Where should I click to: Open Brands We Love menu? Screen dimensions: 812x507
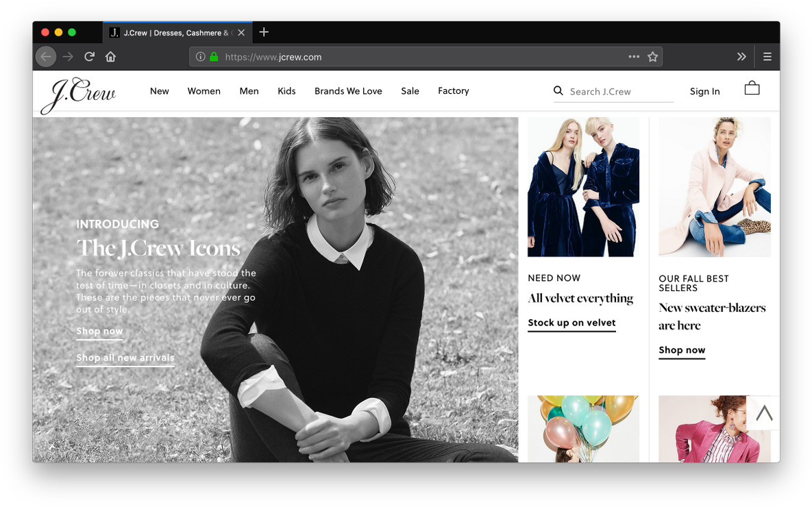pyautogui.click(x=349, y=91)
